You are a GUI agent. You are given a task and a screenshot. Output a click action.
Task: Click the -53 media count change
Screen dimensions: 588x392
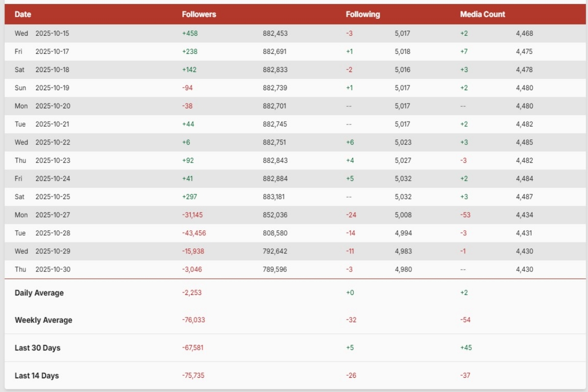pyautogui.click(x=465, y=215)
